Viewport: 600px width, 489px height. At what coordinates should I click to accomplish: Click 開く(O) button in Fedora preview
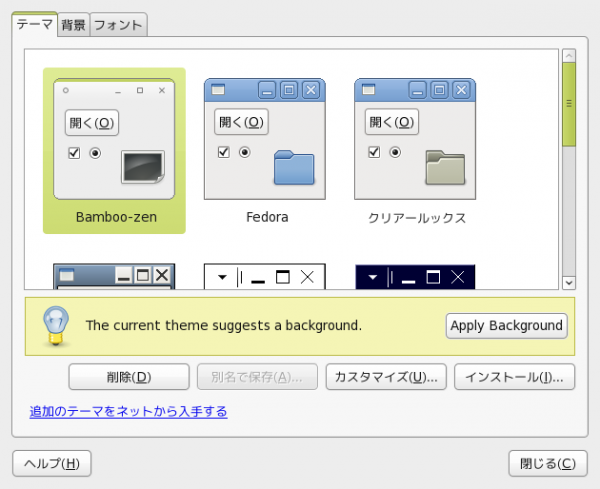click(241, 122)
